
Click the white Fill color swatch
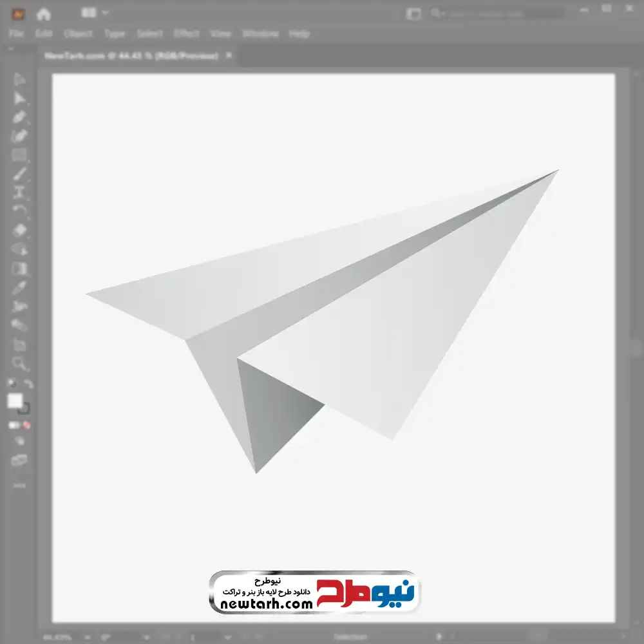[x=15, y=401]
